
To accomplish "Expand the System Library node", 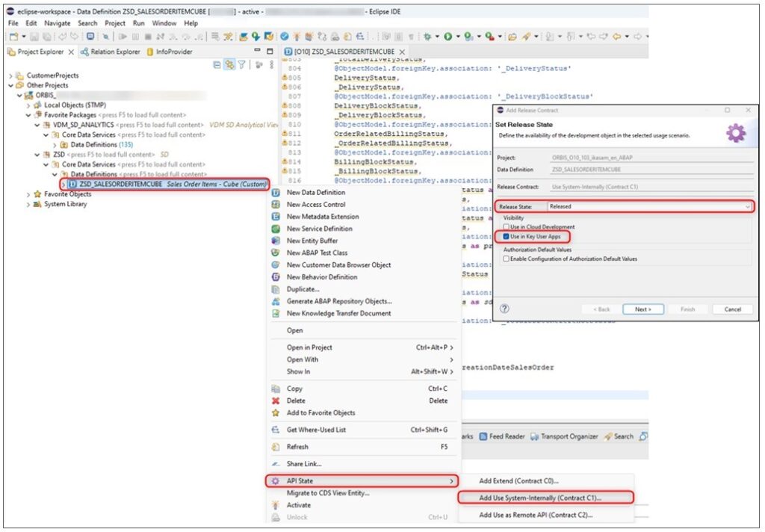I will 28,205.
